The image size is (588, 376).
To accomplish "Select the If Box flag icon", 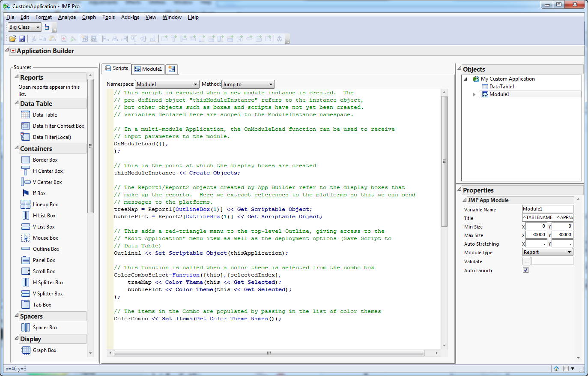I will 26,193.
